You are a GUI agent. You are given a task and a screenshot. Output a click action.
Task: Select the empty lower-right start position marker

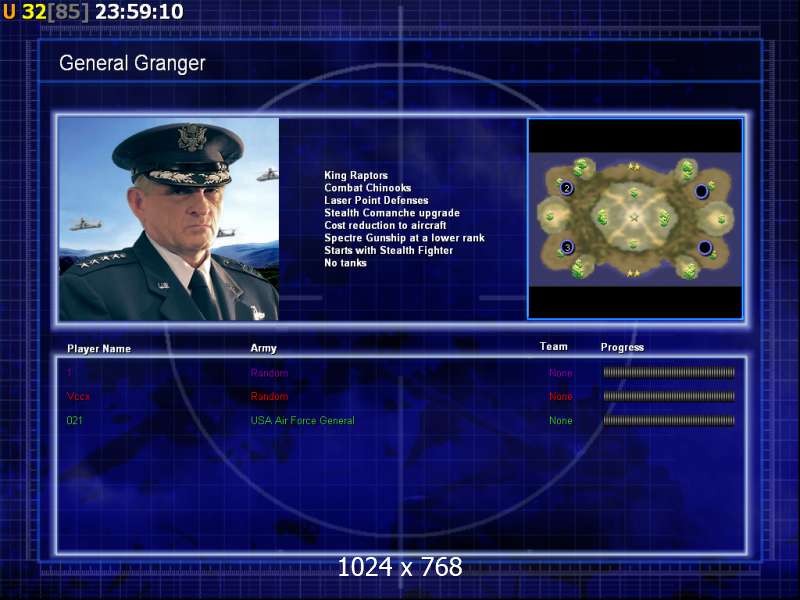pyautogui.click(x=705, y=248)
